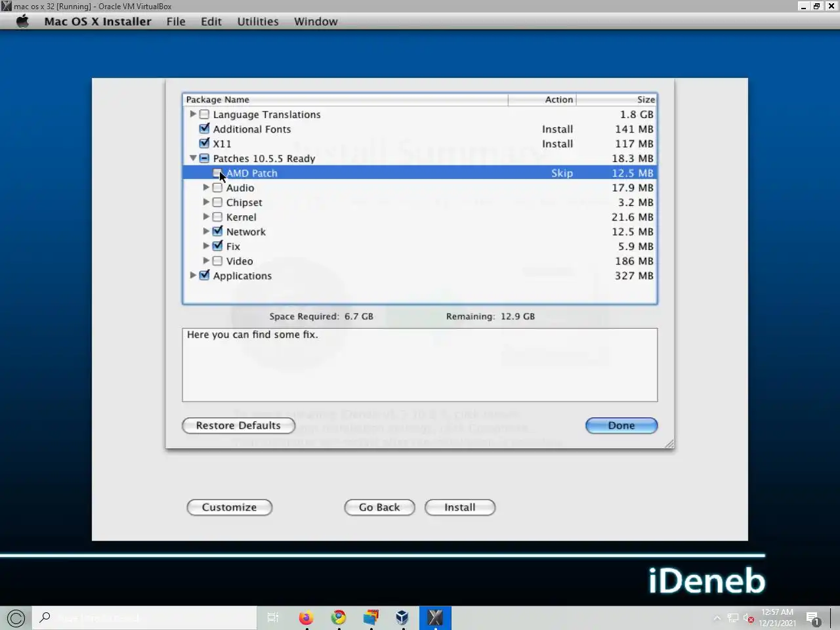Screen dimensions: 840x630
Task: Expand the Language Translations group
Action: pos(193,114)
